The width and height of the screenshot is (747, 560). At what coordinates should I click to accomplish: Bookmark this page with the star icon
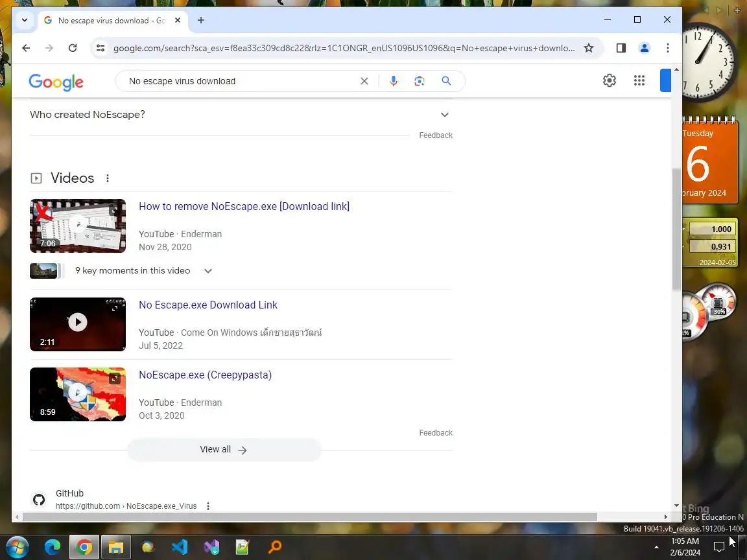[589, 47]
